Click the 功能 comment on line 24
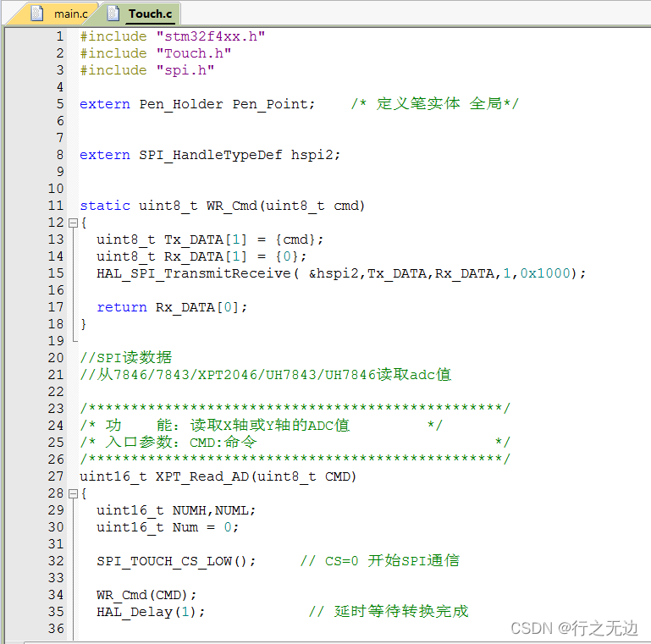This screenshot has height=644, width=651. pos(261,426)
